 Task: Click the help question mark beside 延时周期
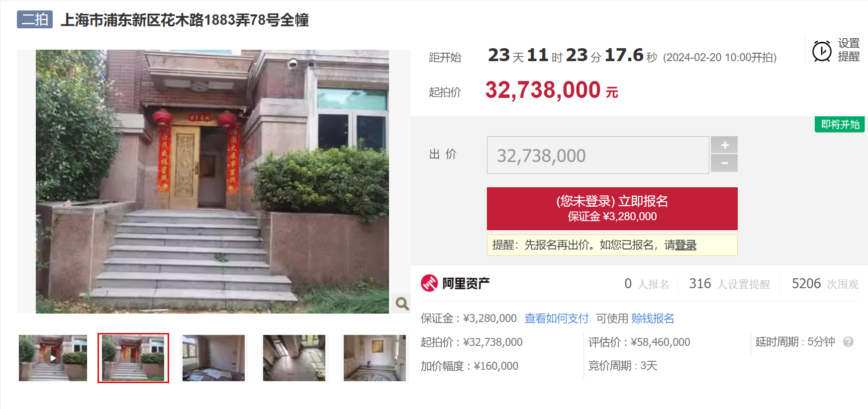click(849, 342)
